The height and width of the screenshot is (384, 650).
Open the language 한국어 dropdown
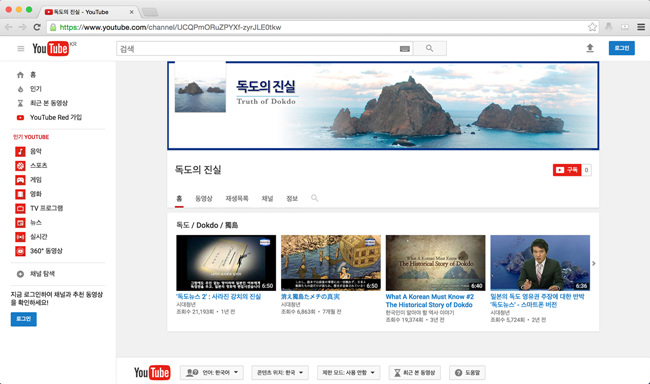click(212, 373)
